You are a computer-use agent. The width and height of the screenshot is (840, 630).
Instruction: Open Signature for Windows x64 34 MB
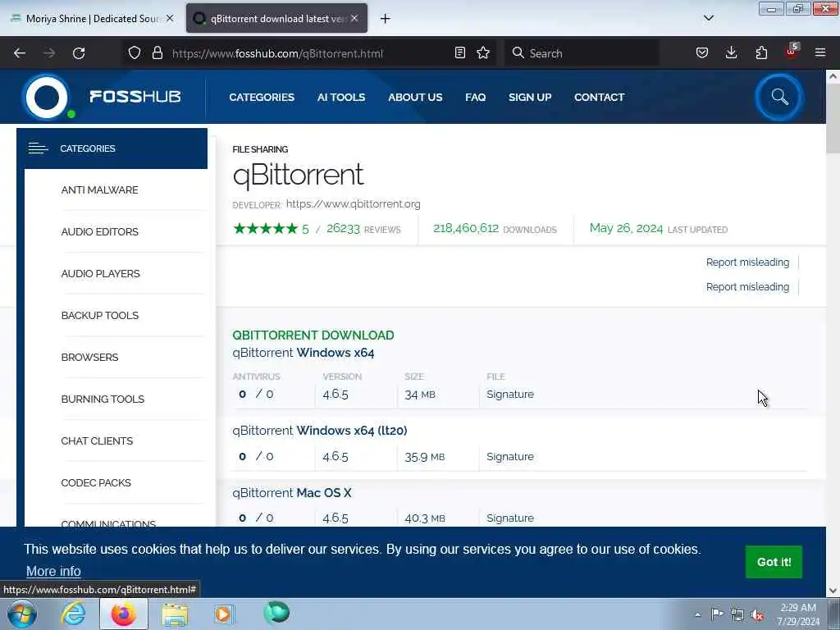click(510, 395)
